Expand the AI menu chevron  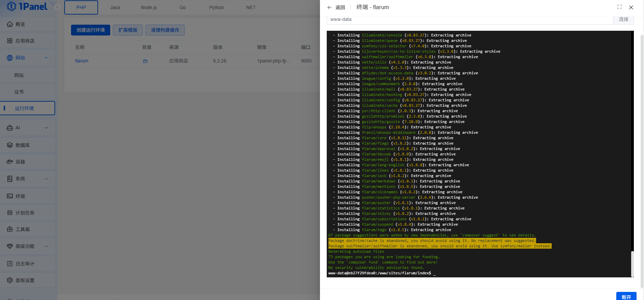pyautogui.click(x=46, y=128)
